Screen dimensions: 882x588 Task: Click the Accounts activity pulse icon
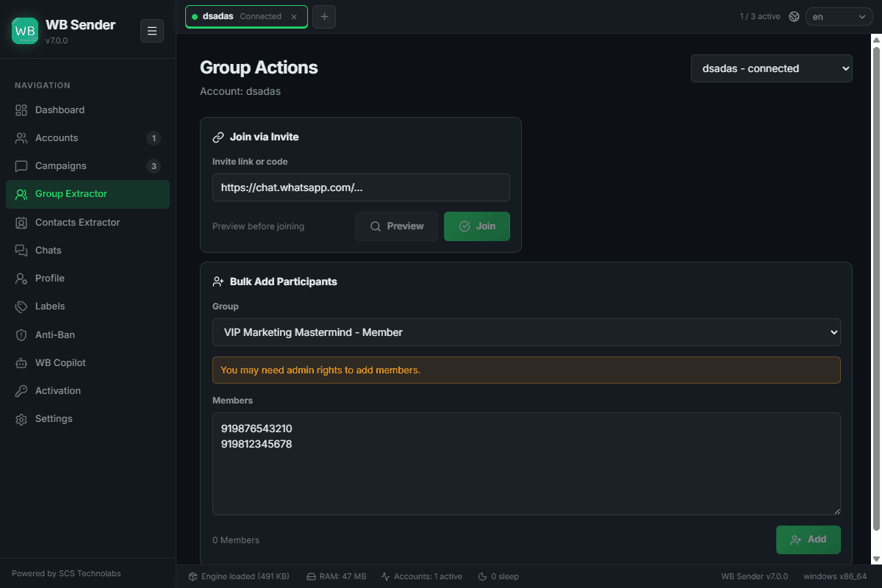coord(385,576)
